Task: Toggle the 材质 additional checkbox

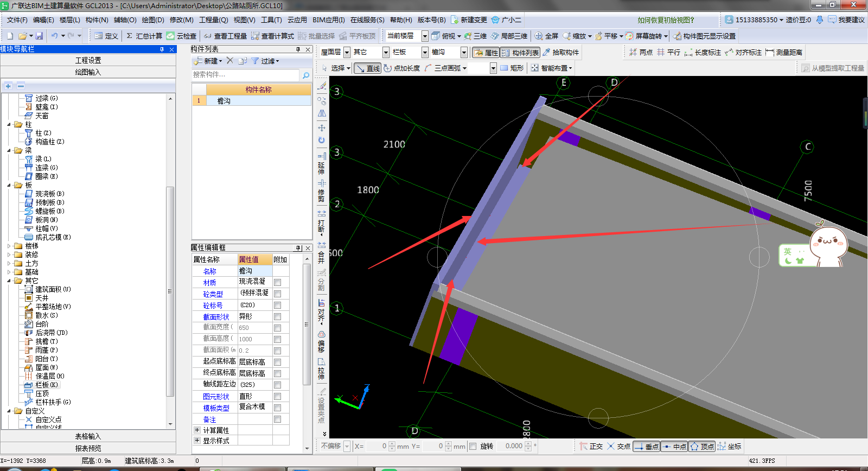Action: (278, 282)
